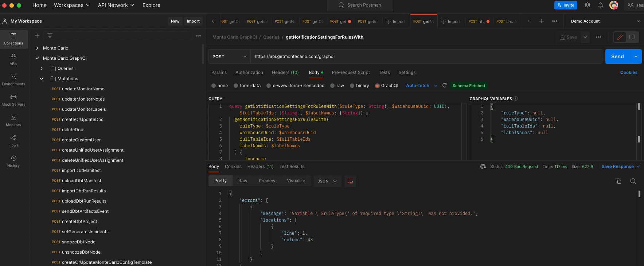This screenshot has height=266, width=644.
Task: Open the updateMonitorName request
Action: coord(83,89)
